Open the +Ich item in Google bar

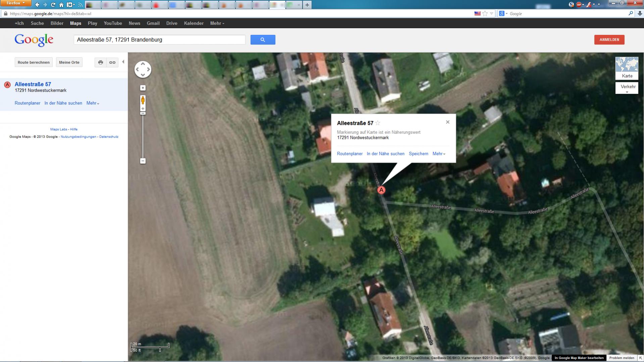(19, 23)
